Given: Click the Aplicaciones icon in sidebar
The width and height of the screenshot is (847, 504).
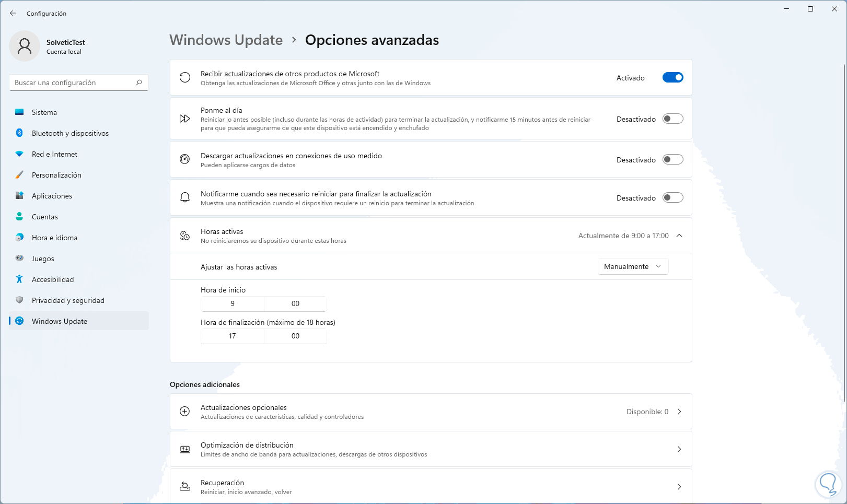Looking at the screenshot, I should tap(19, 196).
